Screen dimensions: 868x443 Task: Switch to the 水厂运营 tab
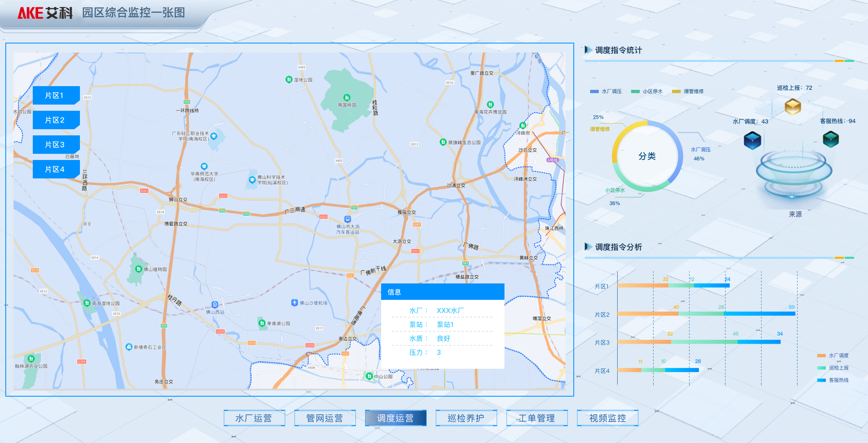point(254,418)
